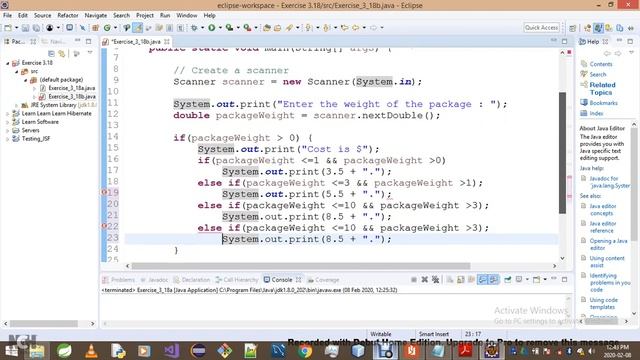The height and width of the screenshot is (360, 640).
Task: Toggle Link with Editor in Package Explorer
Action: tap(62, 53)
